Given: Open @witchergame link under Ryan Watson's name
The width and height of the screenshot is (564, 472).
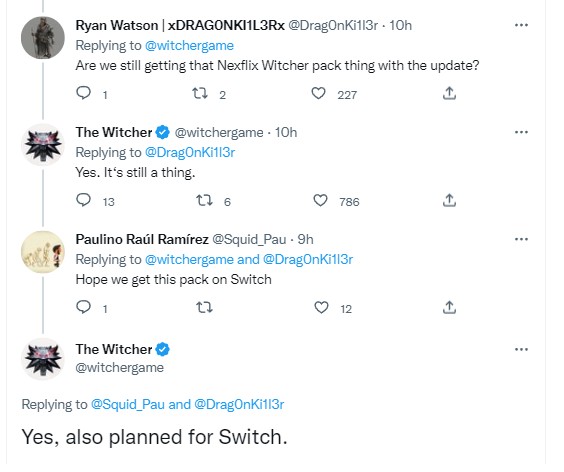Looking at the screenshot, I should coord(189,46).
